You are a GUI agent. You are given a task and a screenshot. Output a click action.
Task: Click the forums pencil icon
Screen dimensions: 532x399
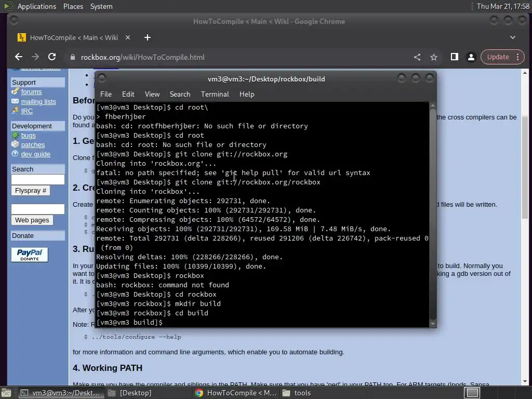click(x=15, y=91)
